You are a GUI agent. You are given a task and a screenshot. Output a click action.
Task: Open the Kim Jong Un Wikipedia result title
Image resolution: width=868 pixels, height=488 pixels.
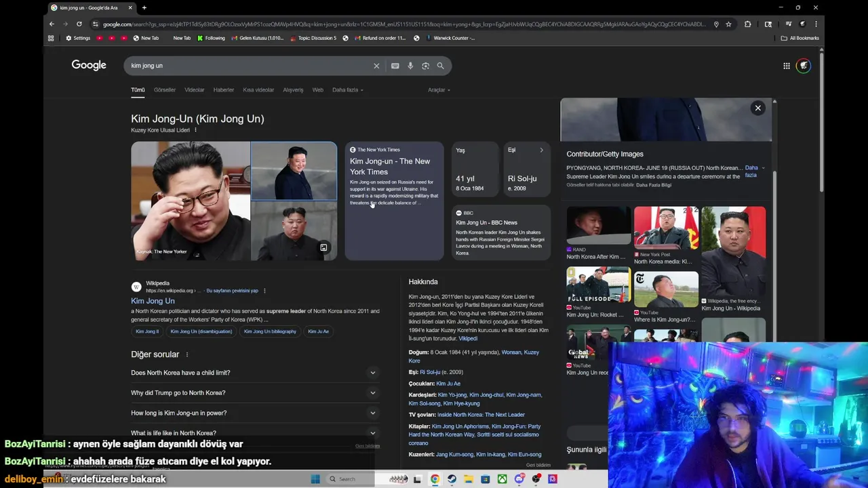[x=153, y=301]
